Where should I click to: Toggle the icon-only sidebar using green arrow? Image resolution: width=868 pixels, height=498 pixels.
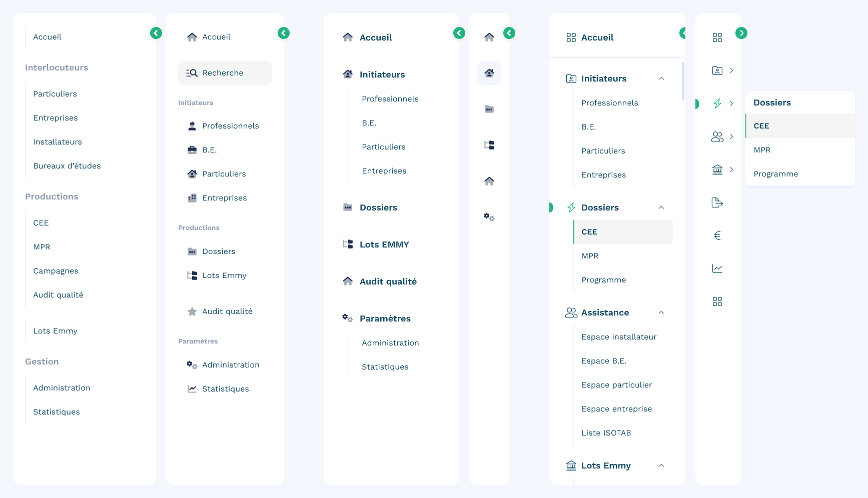click(509, 33)
